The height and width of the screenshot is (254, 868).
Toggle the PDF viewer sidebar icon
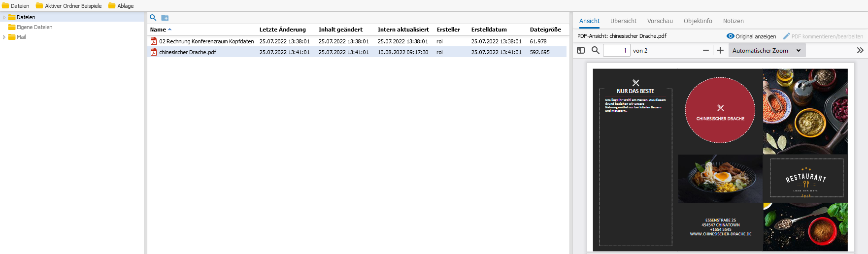pos(581,50)
